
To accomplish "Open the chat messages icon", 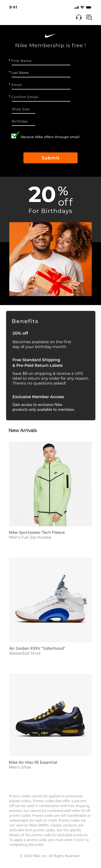I will coord(89,17).
